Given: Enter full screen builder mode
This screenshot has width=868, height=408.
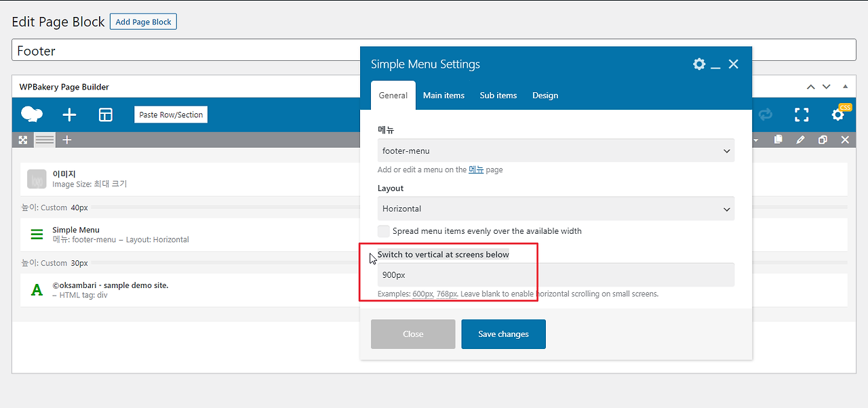Looking at the screenshot, I should [x=802, y=115].
